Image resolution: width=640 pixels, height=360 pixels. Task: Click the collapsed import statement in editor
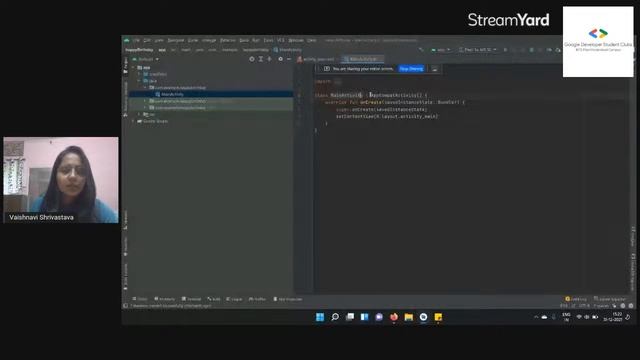pyautogui.click(x=328, y=82)
